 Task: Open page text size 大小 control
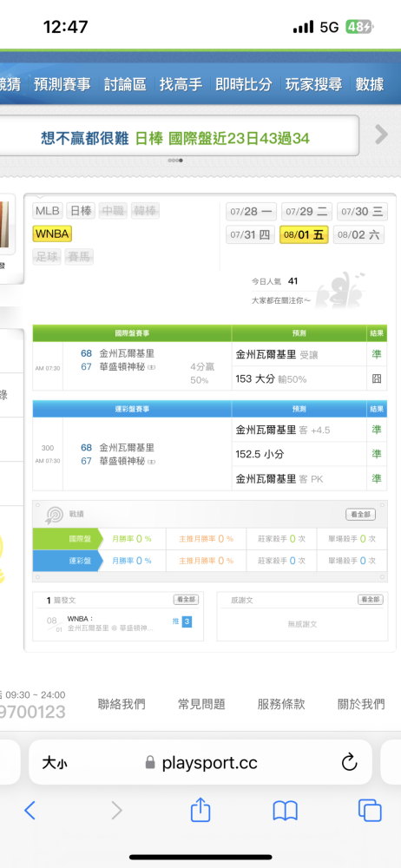pos(55,763)
